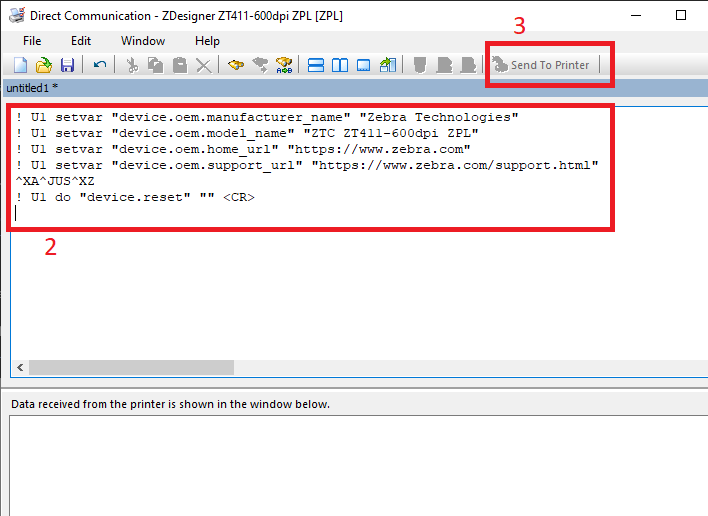This screenshot has height=516, width=708.
Task: Click the line with "device.oem.home_url"
Action: (x=243, y=149)
